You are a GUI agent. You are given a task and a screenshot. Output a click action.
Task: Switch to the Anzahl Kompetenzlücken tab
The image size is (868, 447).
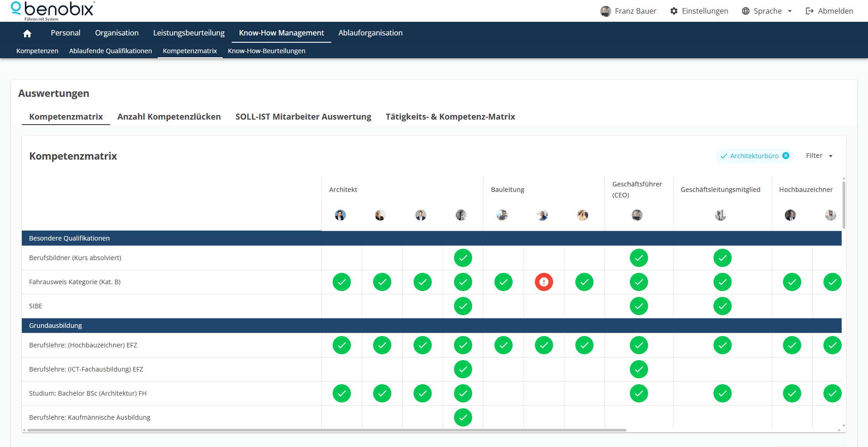tap(169, 116)
